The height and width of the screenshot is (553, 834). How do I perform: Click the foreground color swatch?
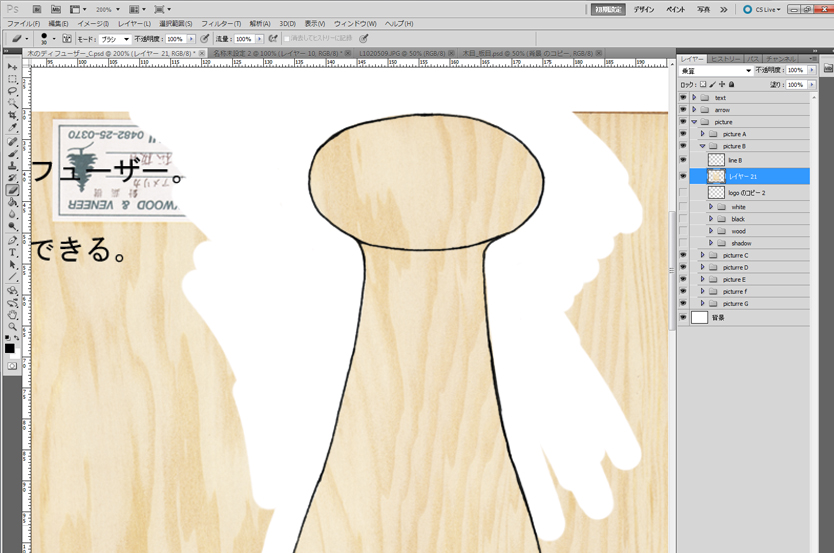(9, 347)
